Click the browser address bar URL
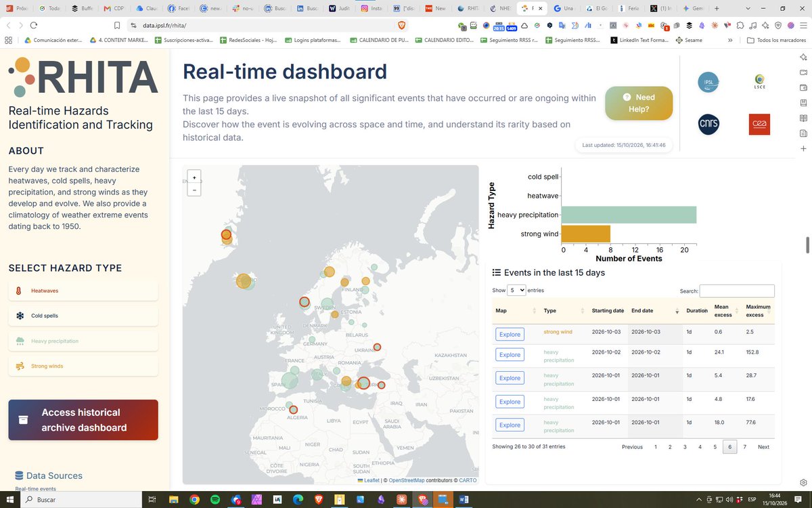Viewport: 812px width, 508px height. coord(165,25)
